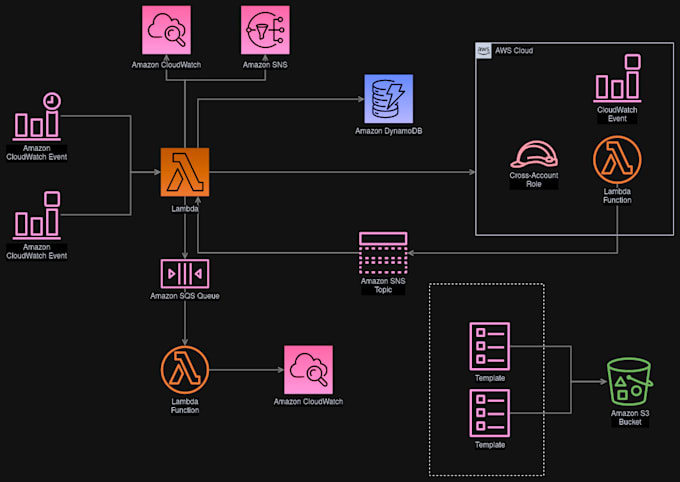Select the upper Template icon in dotted box

490,346
